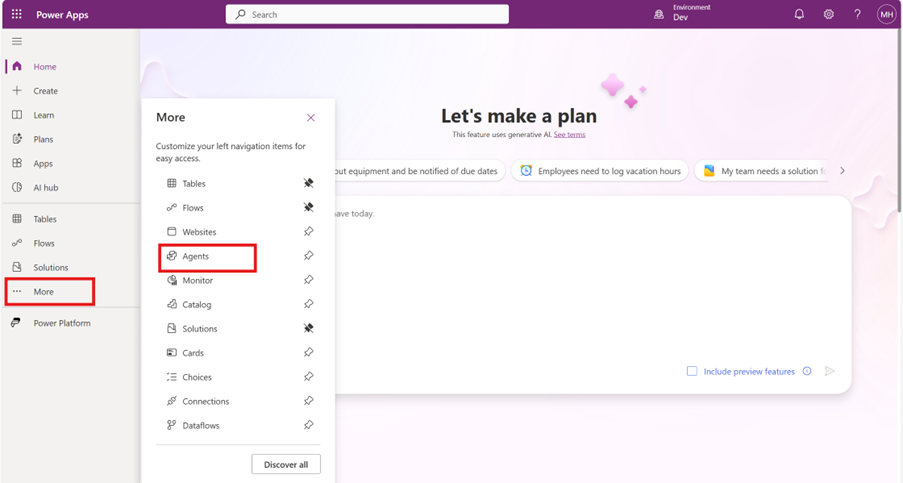Click the notifications bell icon
This screenshot has height=483, width=903.
799,14
